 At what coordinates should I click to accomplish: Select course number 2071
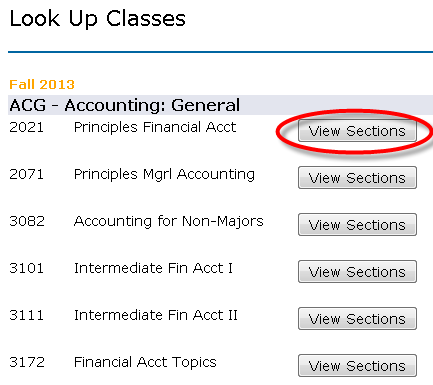(27, 174)
